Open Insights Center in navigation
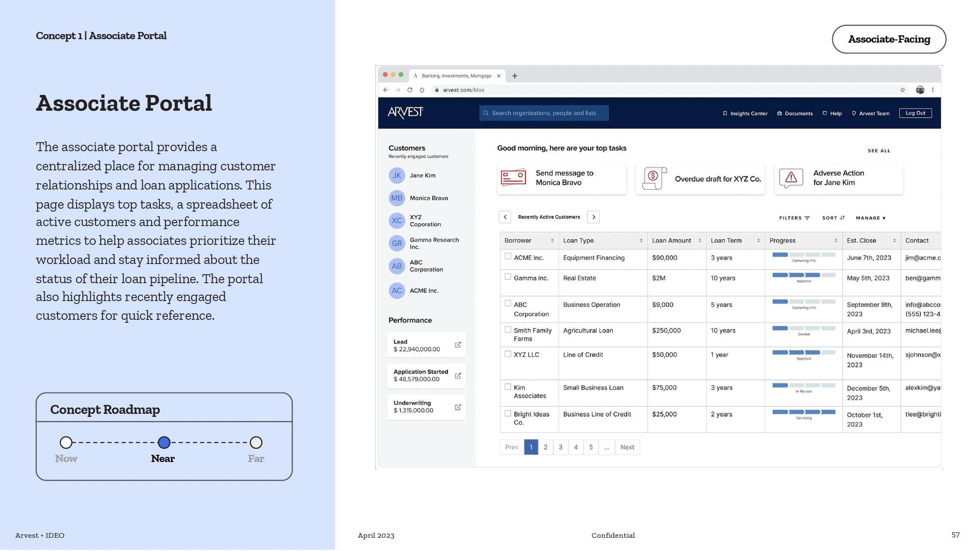Viewport: 980px width, 551px height. point(745,114)
